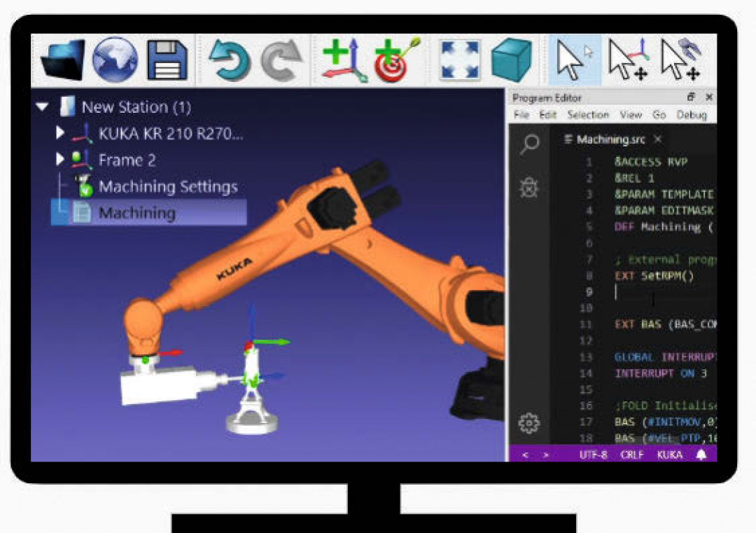This screenshot has height=533, width=756.
Task: Switch to isometric view cube icon
Action: tap(511, 60)
